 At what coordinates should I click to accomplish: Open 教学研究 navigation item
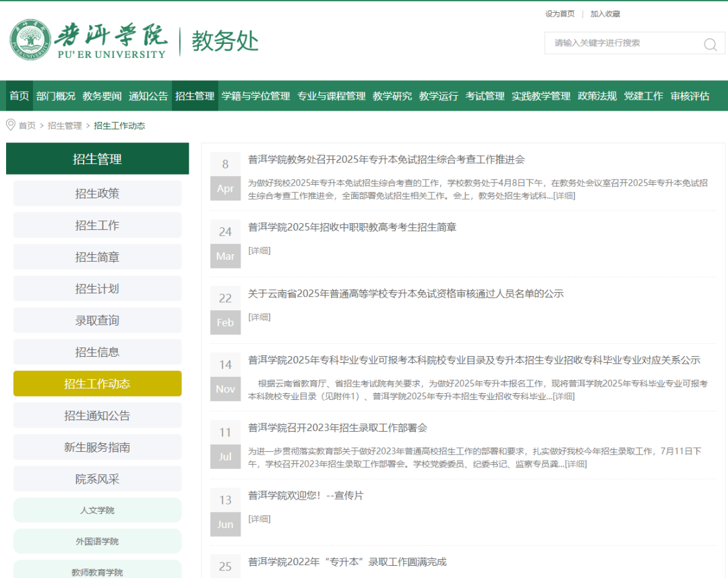point(392,96)
